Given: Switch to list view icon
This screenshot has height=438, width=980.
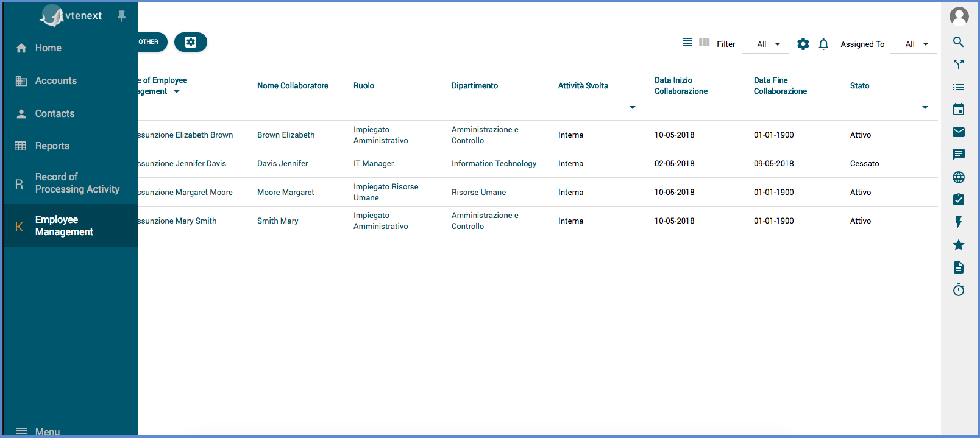Looking at the screenshot, I should (x=687, y=42).
